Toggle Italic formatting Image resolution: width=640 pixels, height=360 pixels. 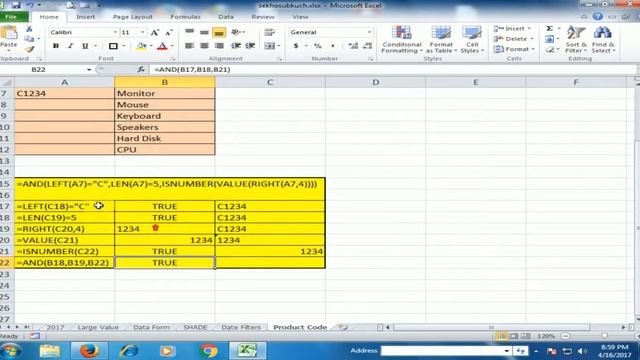70,46
